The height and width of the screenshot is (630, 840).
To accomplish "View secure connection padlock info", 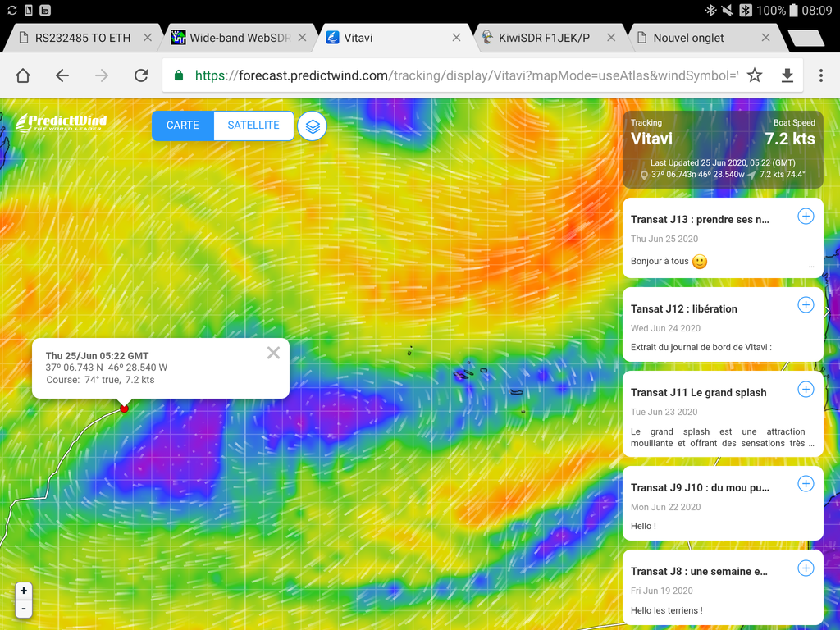I will (179, 75).
